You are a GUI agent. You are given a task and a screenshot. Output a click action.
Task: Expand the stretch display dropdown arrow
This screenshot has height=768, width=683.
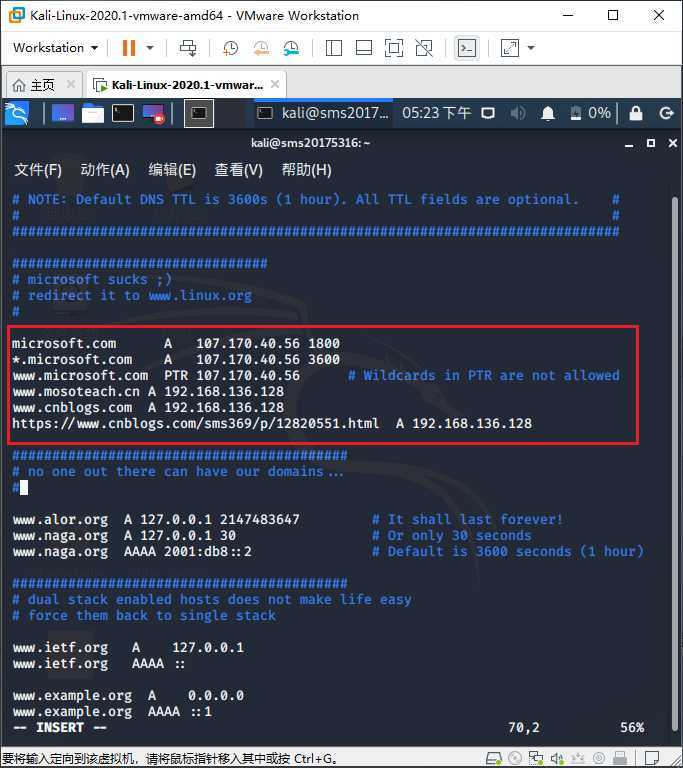click(x=531, y=48)
